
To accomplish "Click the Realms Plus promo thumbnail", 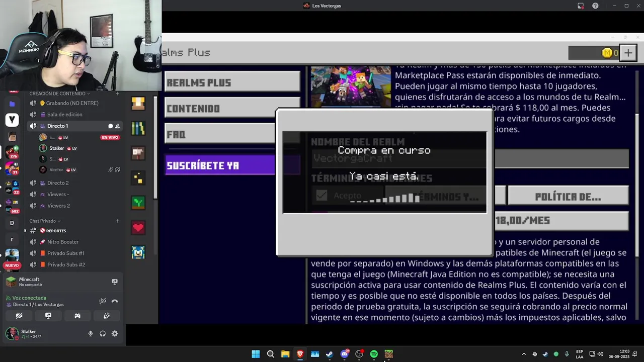I will click(x=351, y=86).
